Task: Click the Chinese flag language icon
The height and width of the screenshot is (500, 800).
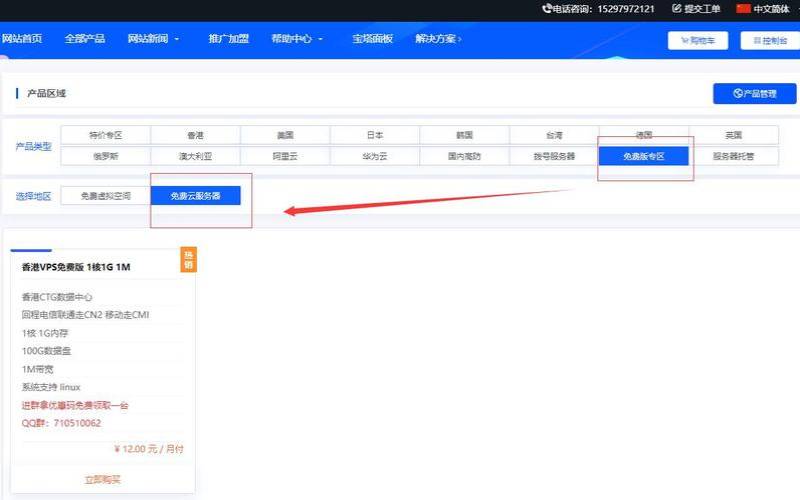Action: coord(743,9)
